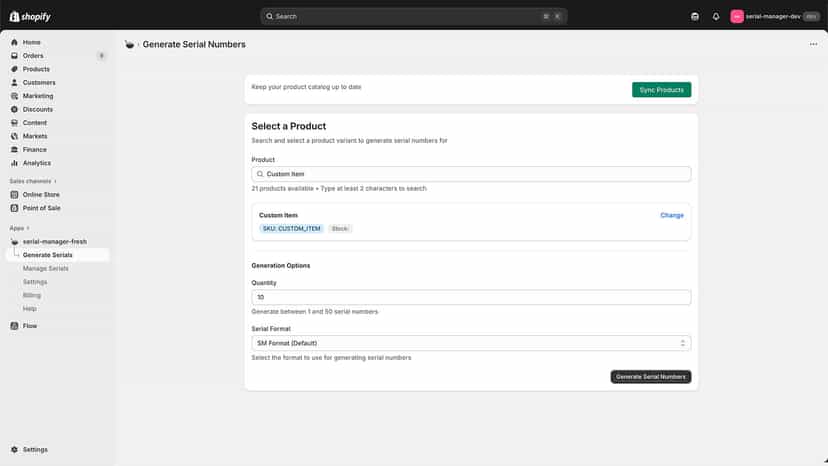Open the Billing sidebar item
828x466 pixels.
(32, 295)
